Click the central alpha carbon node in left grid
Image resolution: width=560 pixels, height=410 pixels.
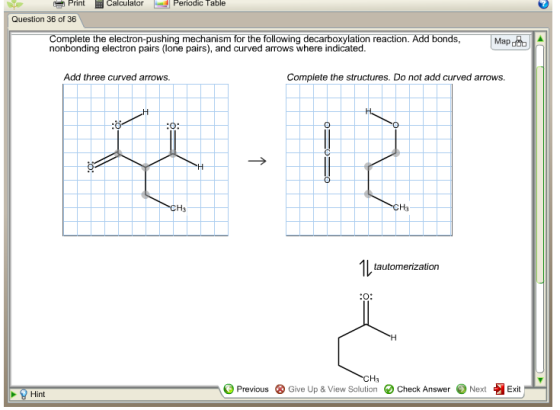[x=145, y=167]
